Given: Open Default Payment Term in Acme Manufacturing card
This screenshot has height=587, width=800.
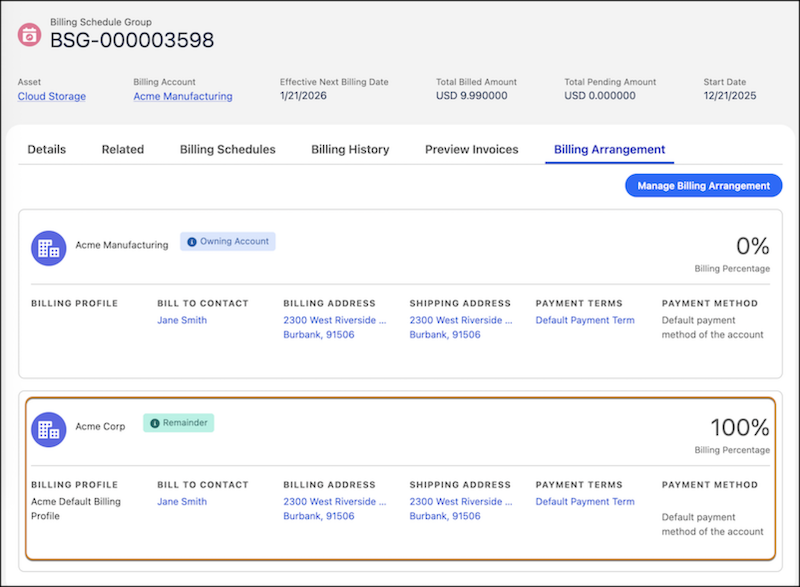Looking at the screenshot, I should tap(585, 320).
